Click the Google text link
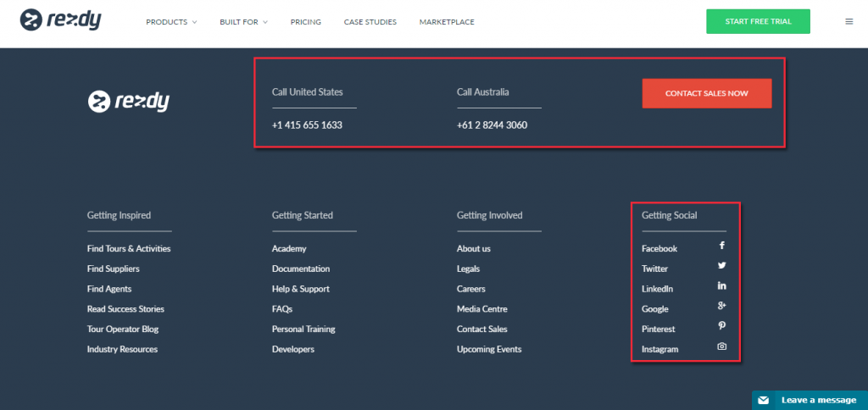This screenshot has width=868, height=410. pyautogui.click(x=655, y=308)
